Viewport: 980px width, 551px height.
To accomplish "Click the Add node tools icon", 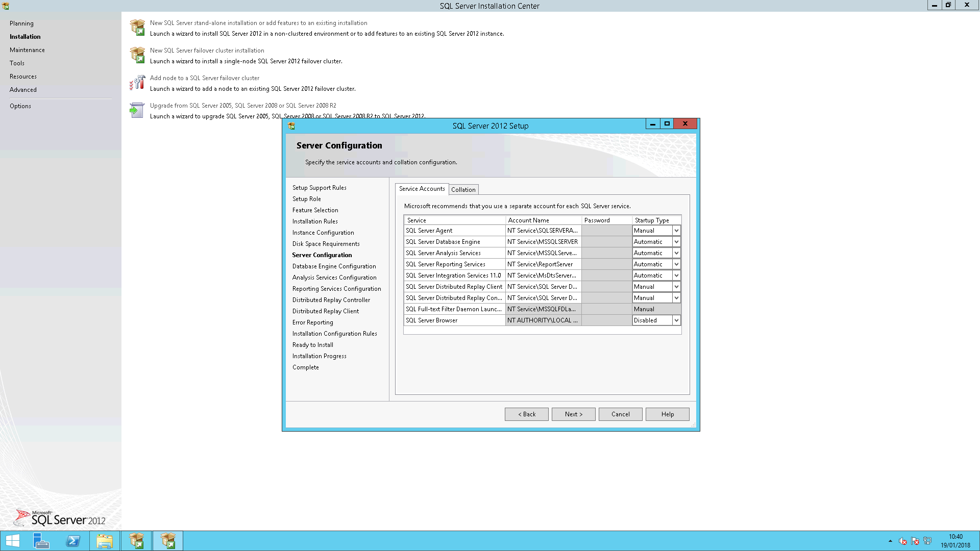I will pyautogui.click(x=137, y=83).
